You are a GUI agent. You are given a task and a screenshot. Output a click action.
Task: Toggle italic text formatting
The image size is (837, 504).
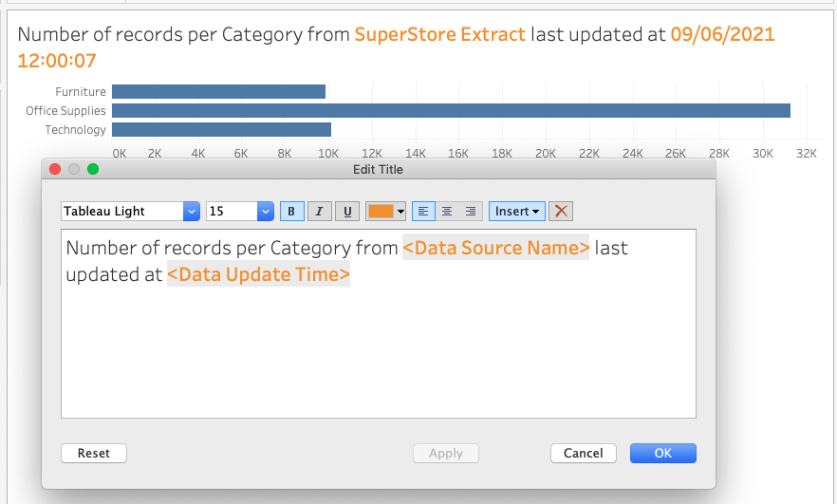click(x=319, y=212)
